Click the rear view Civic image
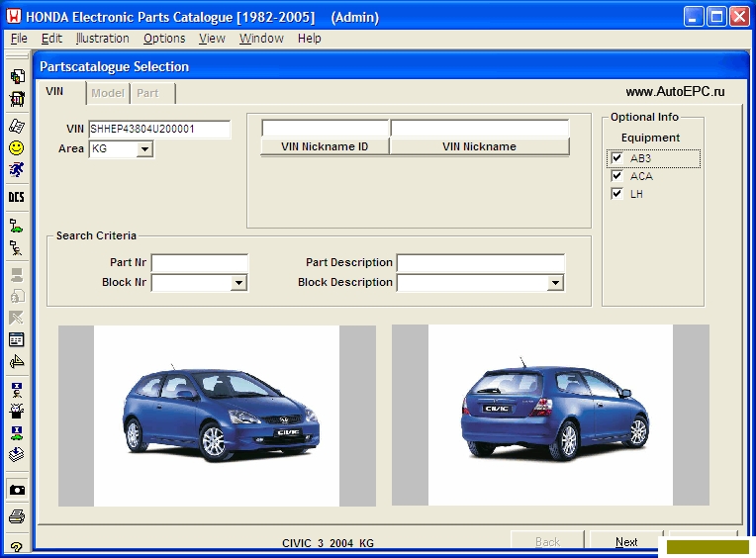Viewport: 756px width, 558px height. click(x=550, y=415)
